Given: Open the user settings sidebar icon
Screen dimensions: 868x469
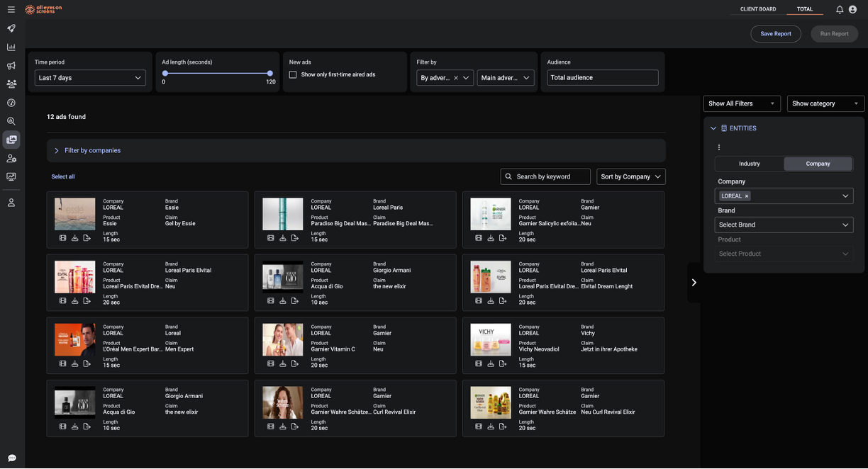Looking at the screenshot, I should coord(11,159).
